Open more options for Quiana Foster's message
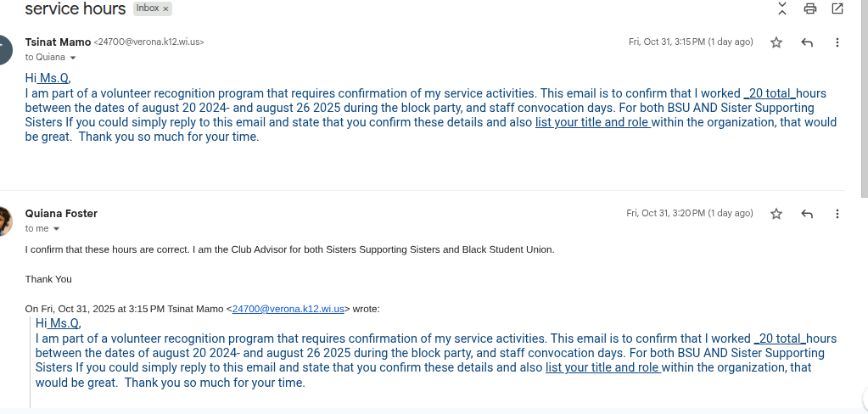This screenshot has width=868, height=414. [x=837, y=214]
